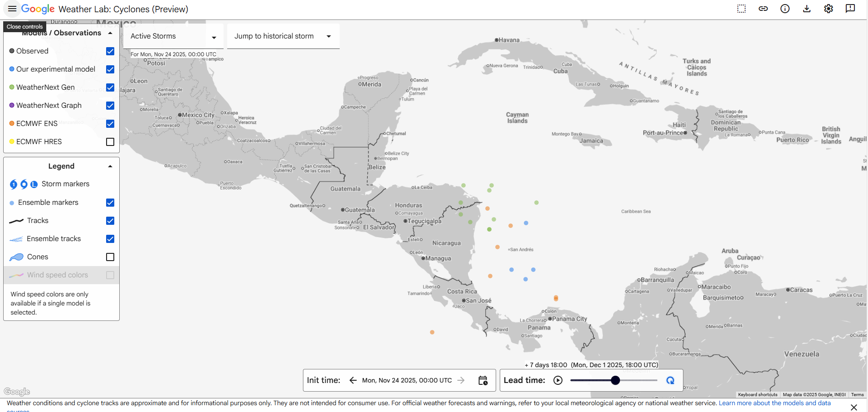Dismiss the disclaimer banner with X
The image size is (868, 412).
(853, 407)
